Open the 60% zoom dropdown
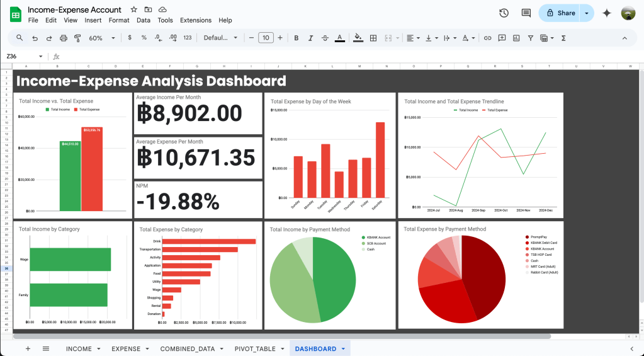 100,38
